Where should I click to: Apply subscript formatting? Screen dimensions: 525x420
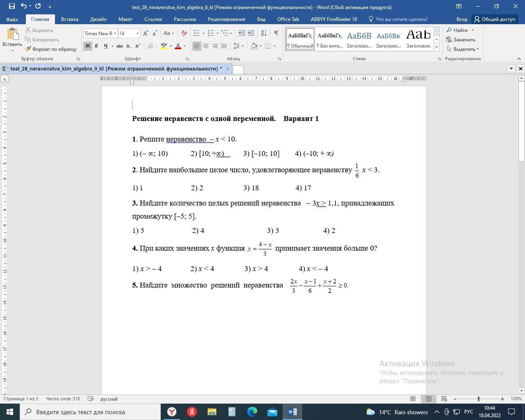129,46
